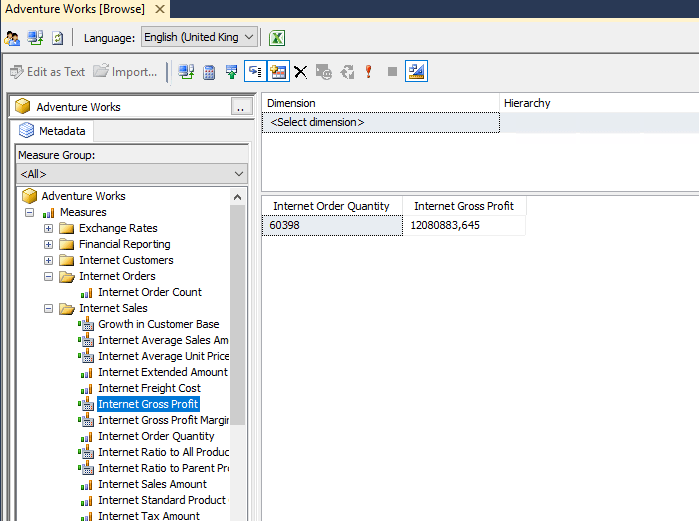Viewport: 699px width, 521px height.
Task: Toggle the Show Aggregations icon
Action: click(278, 71)
